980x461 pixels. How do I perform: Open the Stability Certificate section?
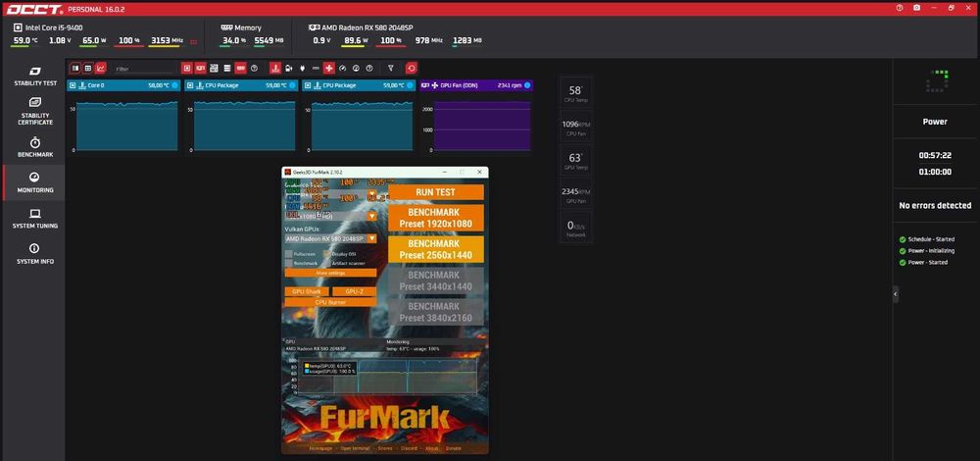point(35,112)
